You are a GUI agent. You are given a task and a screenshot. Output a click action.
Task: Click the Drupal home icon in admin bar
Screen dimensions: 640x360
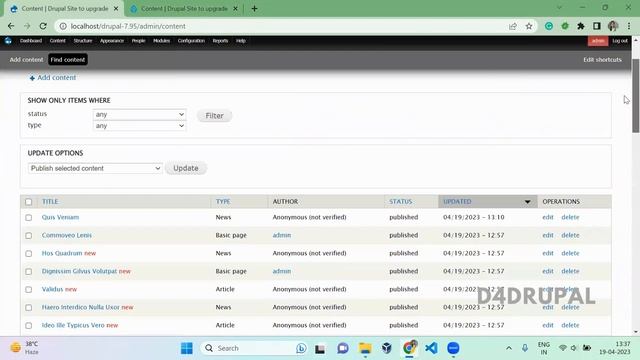tap(8, 41)
